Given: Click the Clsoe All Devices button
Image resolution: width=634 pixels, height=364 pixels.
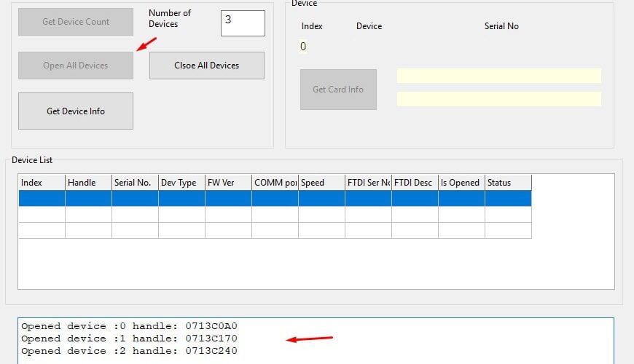Looking at the screenshot, I should pos(207,66).
